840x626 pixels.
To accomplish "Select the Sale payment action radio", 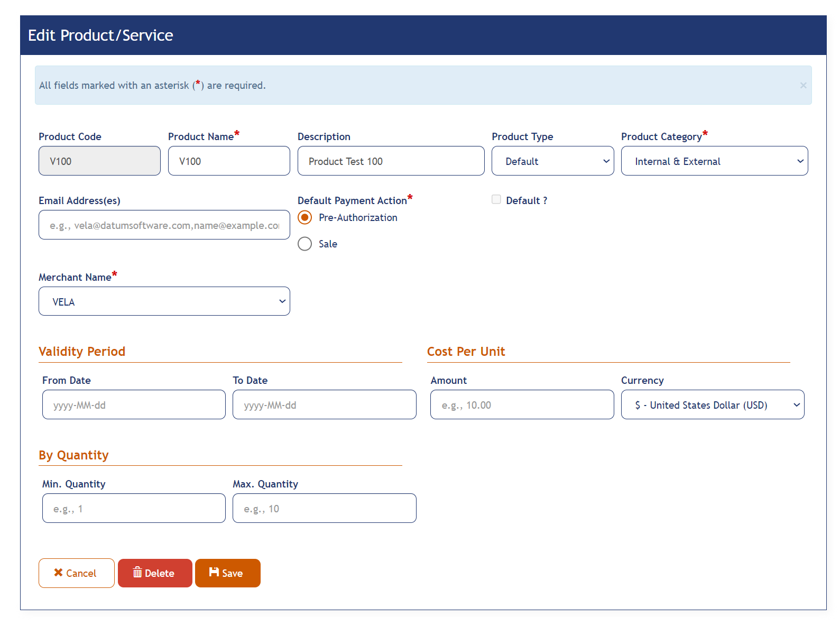I will (x=305, y=244).
